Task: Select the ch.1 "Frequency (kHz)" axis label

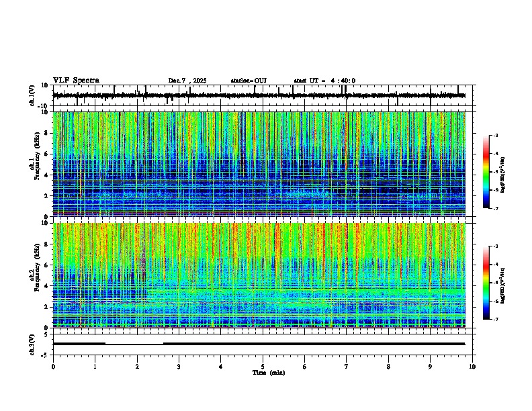Action: point(38,156)
